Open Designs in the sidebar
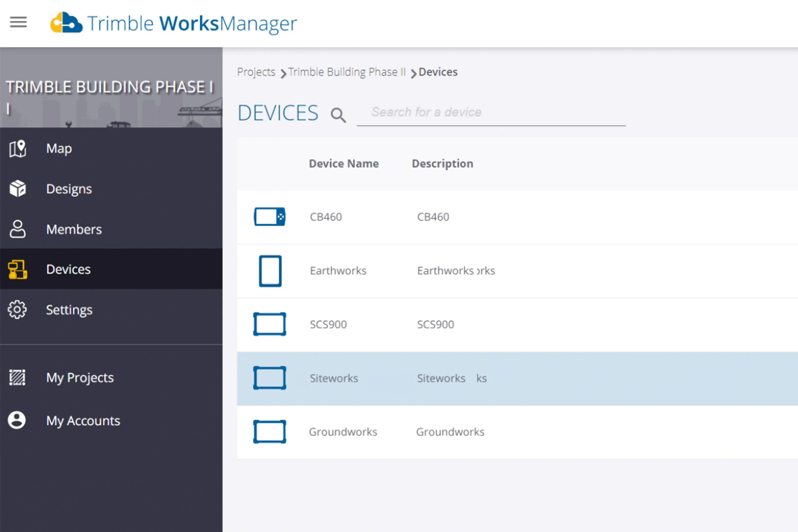Image resolution: width=798 pixels, height=532 pixels. pyautogui.click(x=69, y=189)
